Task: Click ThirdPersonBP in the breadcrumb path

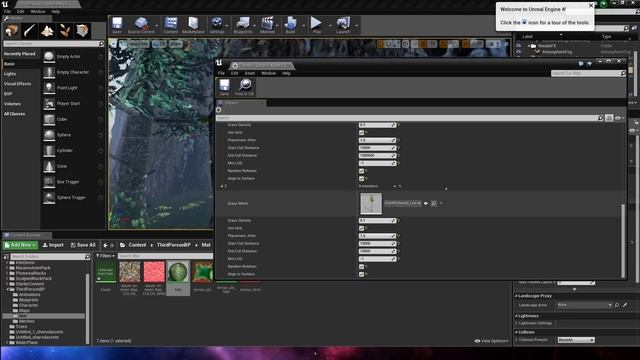Action: (x=173, y=245)
